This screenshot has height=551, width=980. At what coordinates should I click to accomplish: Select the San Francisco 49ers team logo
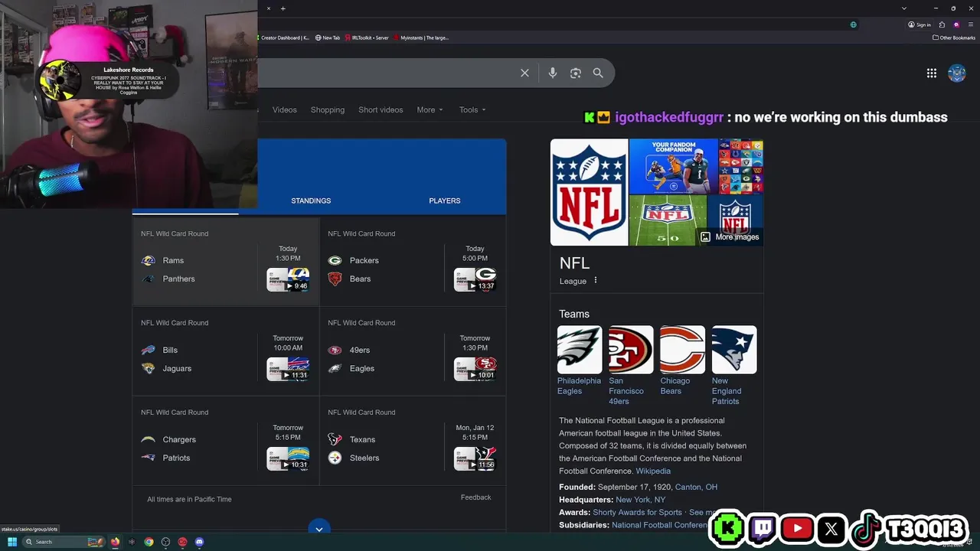631,350
